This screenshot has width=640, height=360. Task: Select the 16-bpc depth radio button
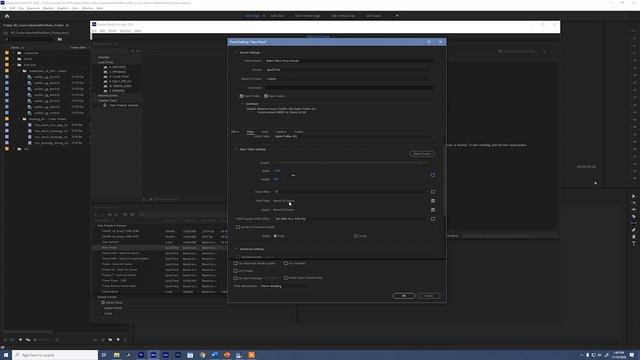click(x=356, y=236)
